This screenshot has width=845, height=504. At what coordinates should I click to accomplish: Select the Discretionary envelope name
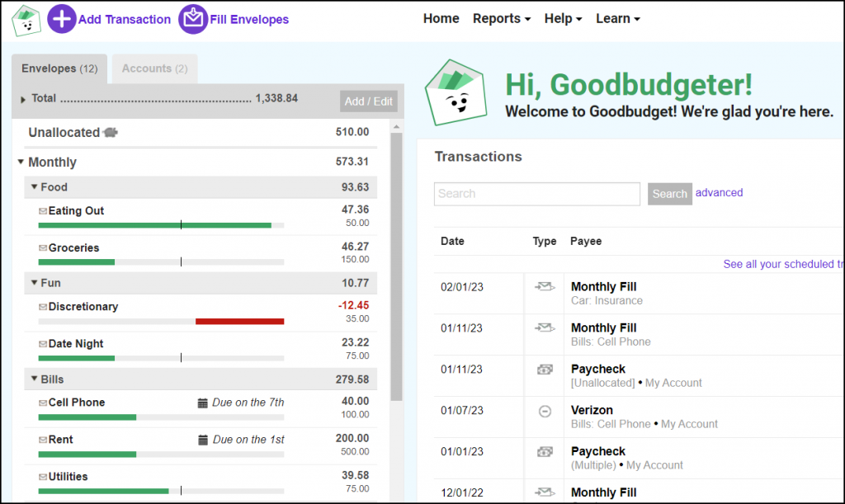(x=83, y=307)
